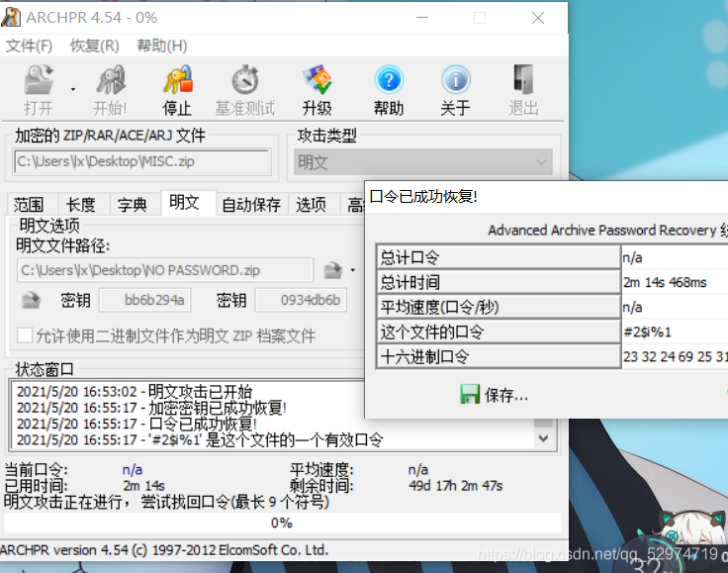Click the 这个文件的口令 row label
Screen dimensions: 728x573
click(x=499, y=332)
